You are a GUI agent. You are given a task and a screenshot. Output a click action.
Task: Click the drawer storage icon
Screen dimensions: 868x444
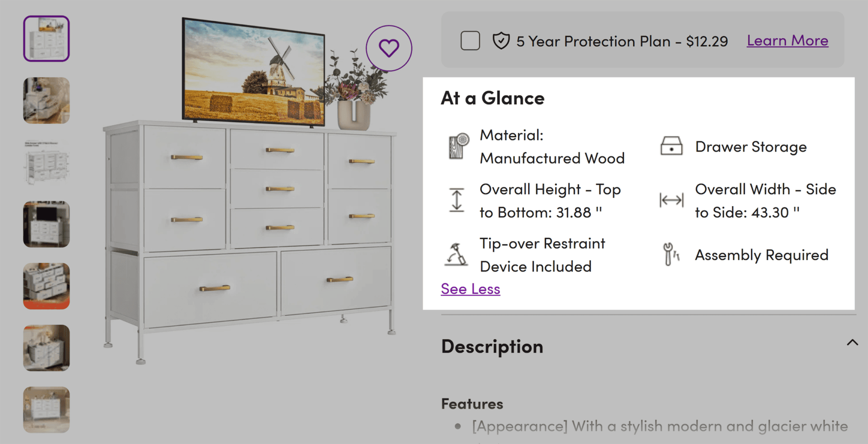[x=671, y=146]
